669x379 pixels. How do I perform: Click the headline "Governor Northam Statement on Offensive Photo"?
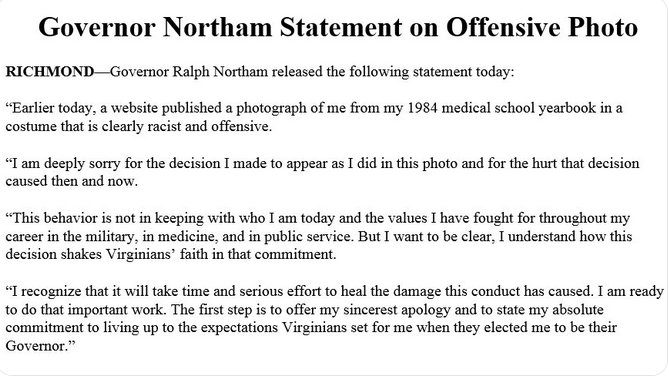coord(338,27)
